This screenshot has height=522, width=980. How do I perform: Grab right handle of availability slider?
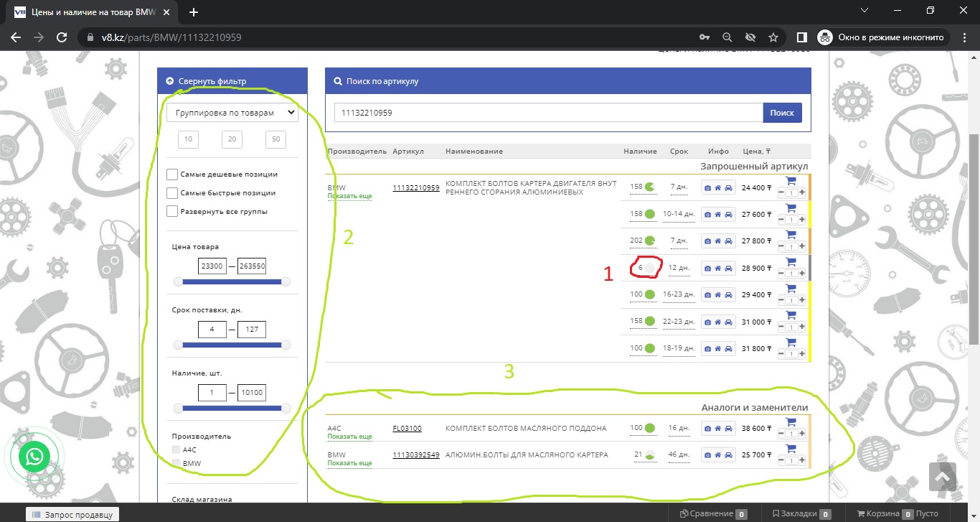pos(286,409)
